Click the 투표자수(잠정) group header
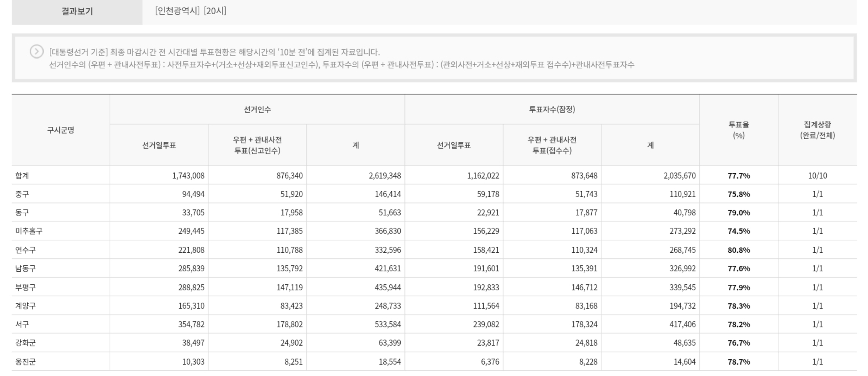This screenshot has width=868, height=376. (x=552, y=110)
